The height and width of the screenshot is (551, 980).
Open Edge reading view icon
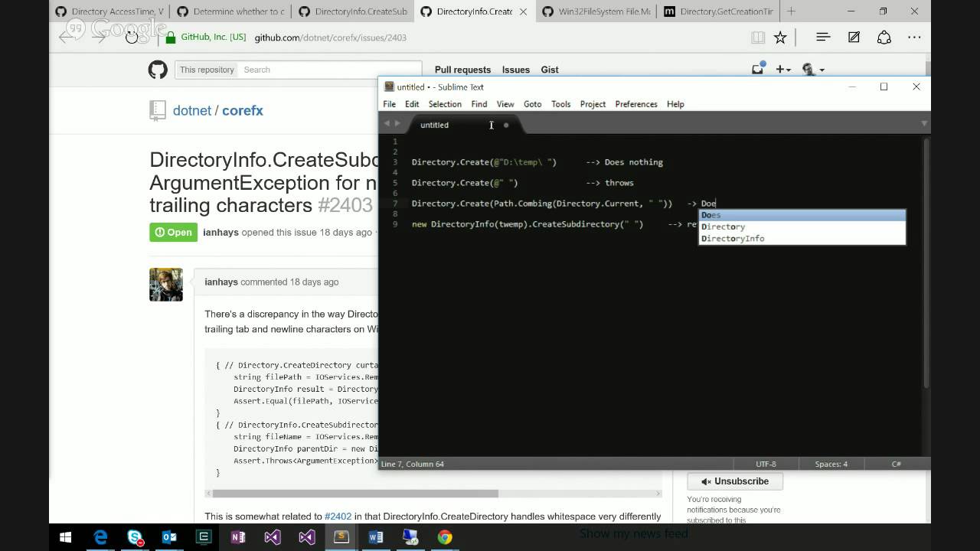pos(758,37)
